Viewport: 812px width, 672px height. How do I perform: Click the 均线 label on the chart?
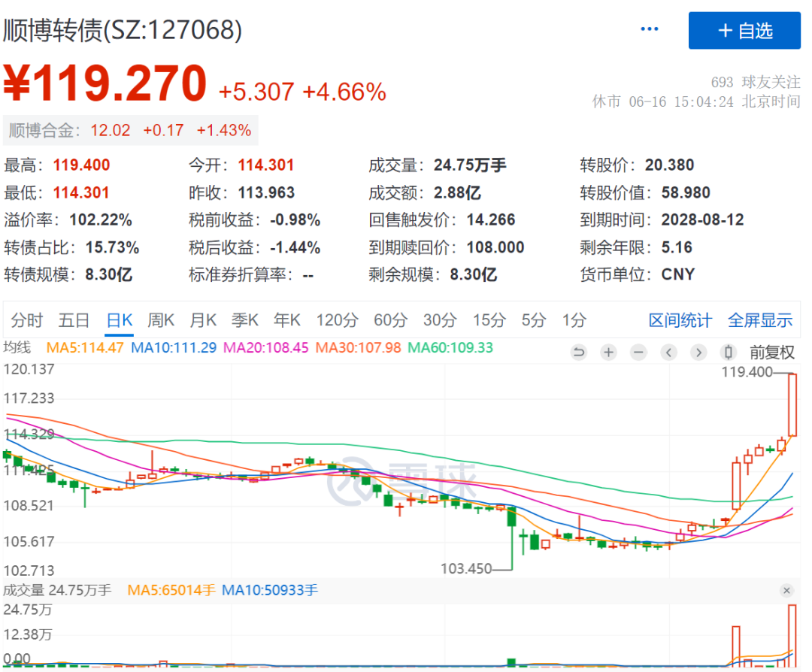point(17,347)
